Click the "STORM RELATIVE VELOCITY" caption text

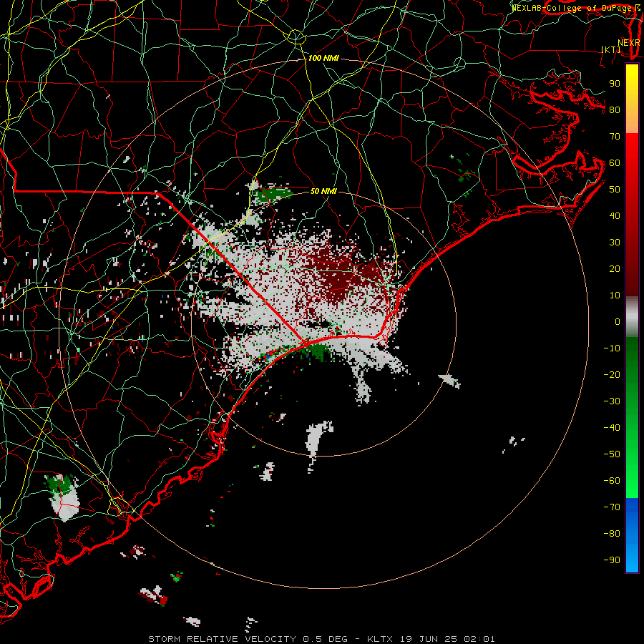[x=222, y=639]
